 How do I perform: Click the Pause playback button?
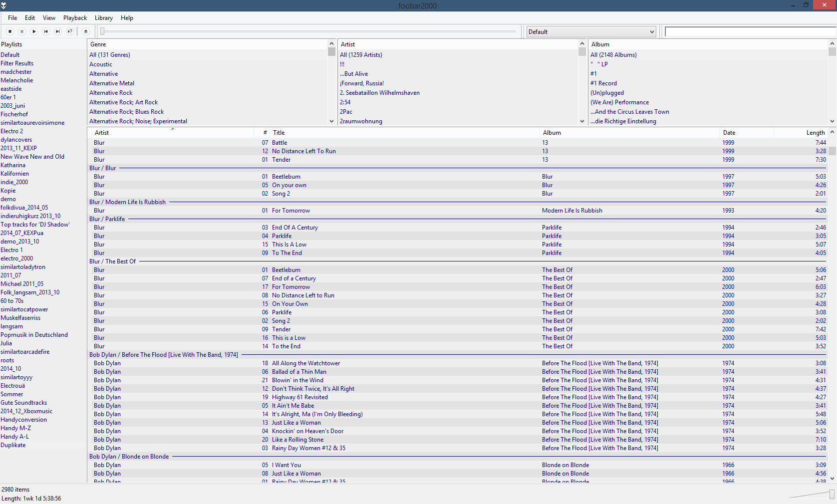tap(22, 31)
